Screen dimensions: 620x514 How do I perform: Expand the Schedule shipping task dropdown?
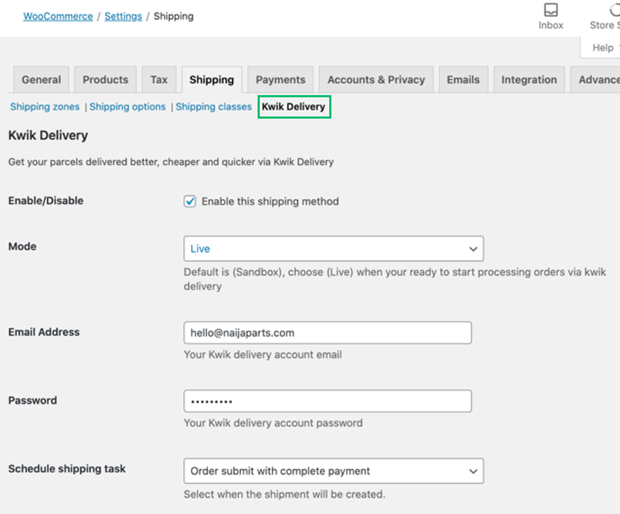tap(333, 471)
